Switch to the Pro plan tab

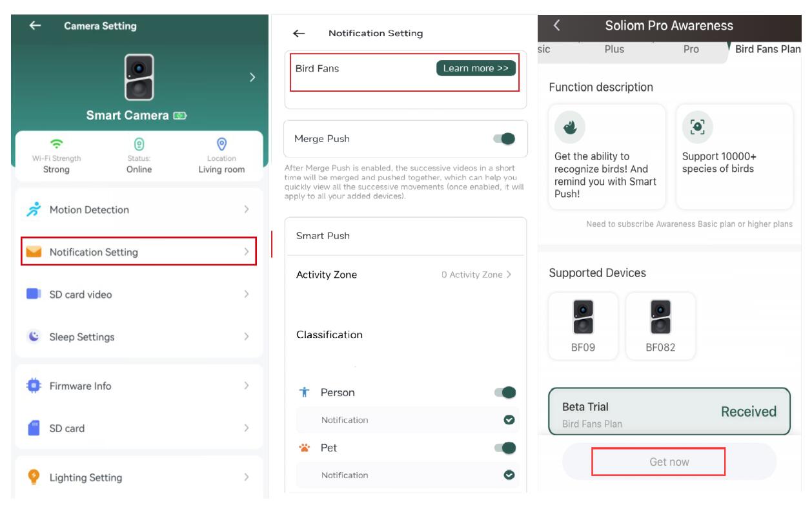(x=691, y=49)
